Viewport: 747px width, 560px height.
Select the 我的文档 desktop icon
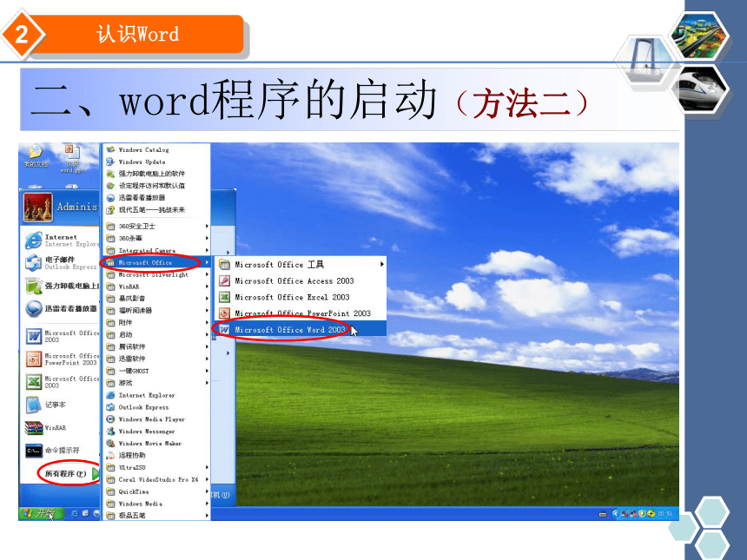tap(36, 156)
